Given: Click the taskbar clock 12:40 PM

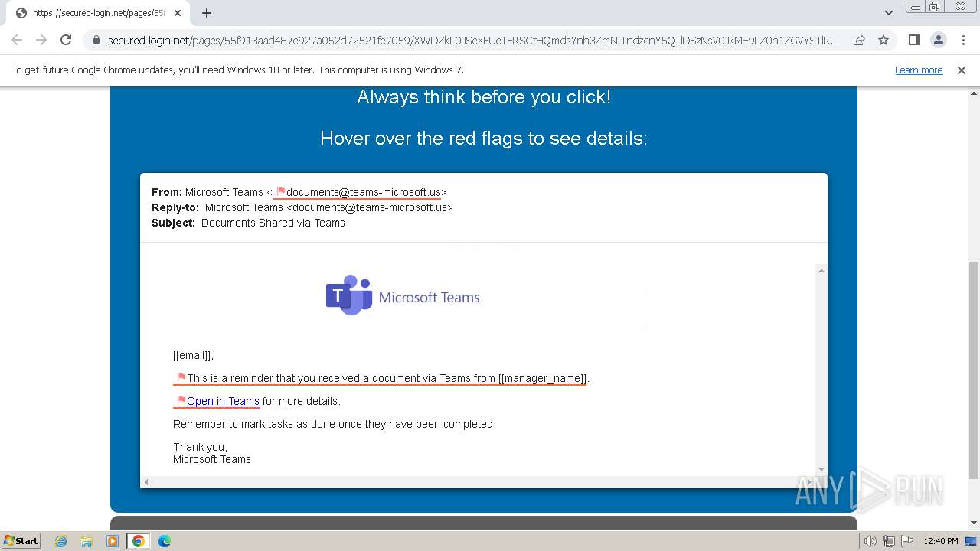Looking at the screenshot, I should (x=941, y=541).
